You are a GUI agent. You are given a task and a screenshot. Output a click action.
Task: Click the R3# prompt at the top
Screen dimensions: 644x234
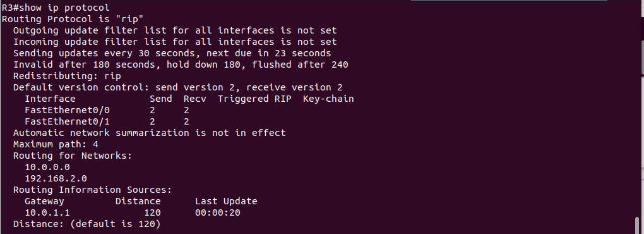coord(10,8)
